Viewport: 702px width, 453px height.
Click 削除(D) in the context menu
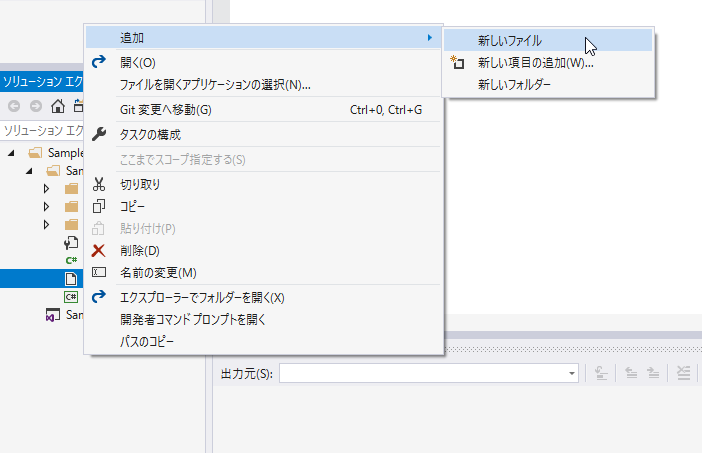pyautogui.click(x=264, y=251)
